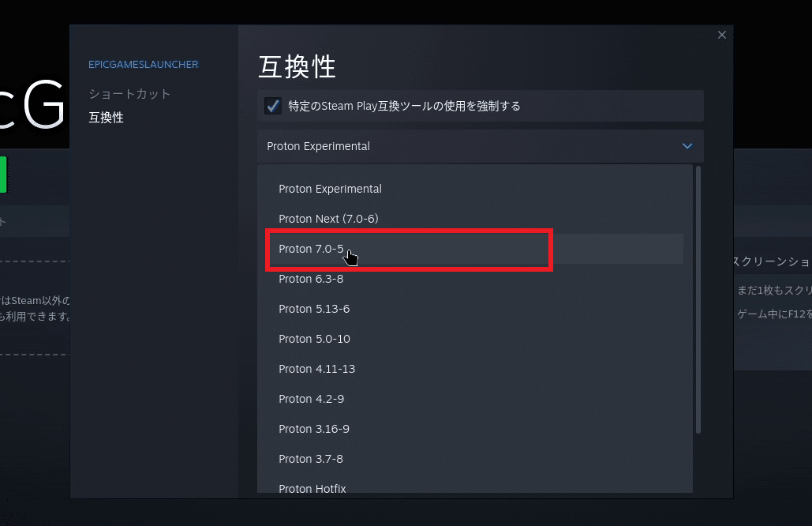Close the properties dialog with X
The width and height of the screenshot is (812, 526).
click(x=722, y=35)
